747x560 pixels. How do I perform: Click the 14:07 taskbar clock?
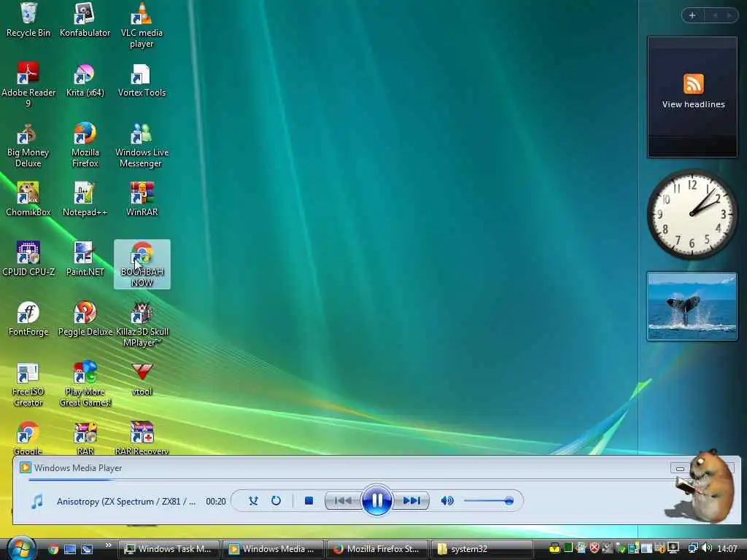click(x=727, y=549)
